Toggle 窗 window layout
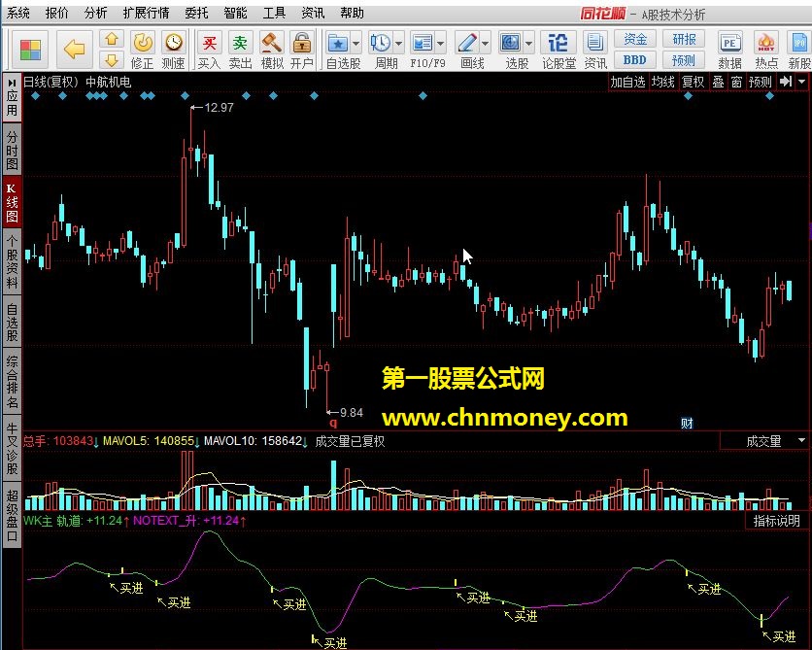The width and height of the screenshot is (812, 650). [x=736, y=82]
